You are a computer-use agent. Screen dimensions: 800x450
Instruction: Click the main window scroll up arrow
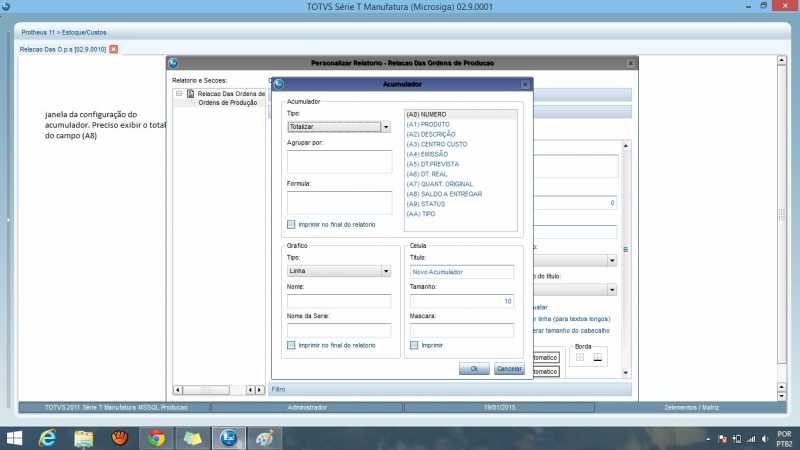click(x=781, y=60)
